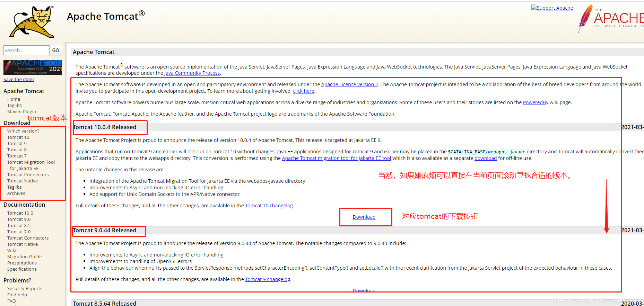Open the Presentations link
This screenshot has height=306, width=644.
point(22,263)
